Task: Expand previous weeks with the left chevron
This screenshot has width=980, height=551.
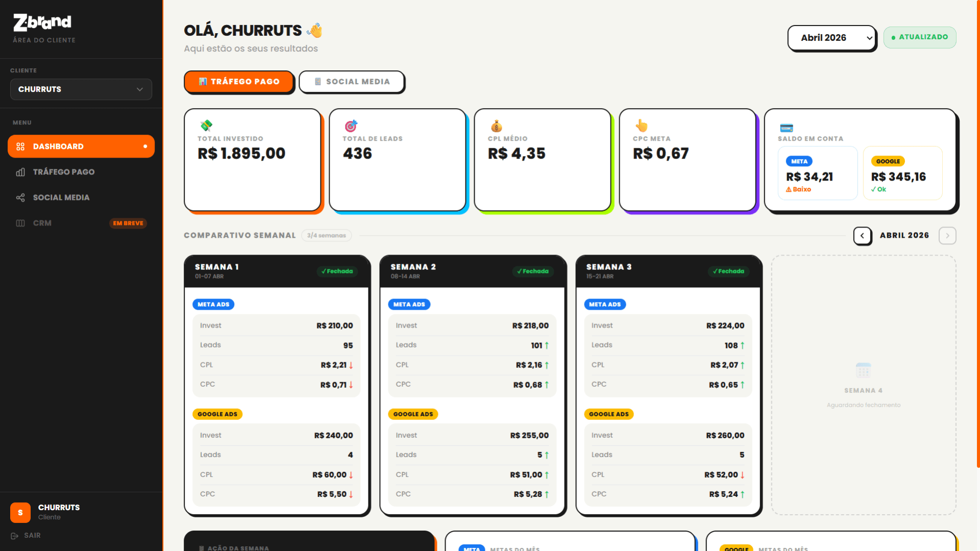Action: [862, 236]
